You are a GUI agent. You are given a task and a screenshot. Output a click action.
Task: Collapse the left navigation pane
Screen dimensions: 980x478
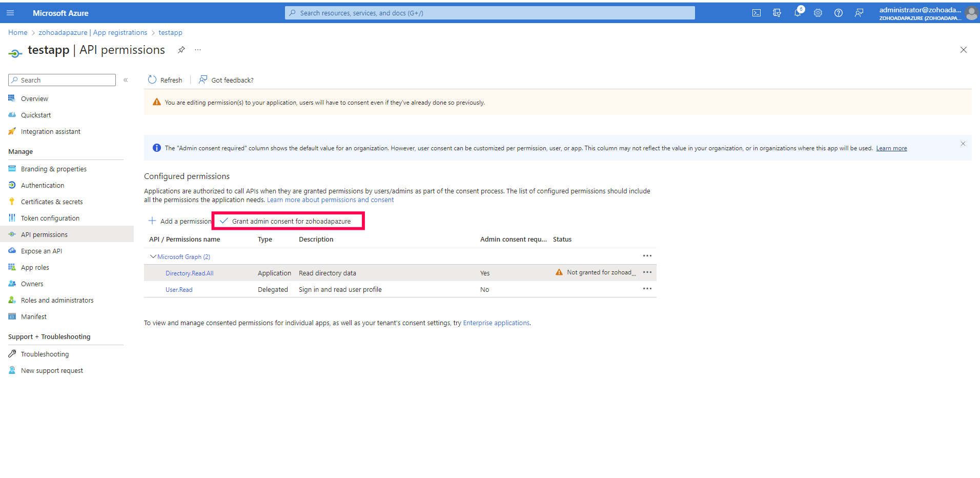126,80
